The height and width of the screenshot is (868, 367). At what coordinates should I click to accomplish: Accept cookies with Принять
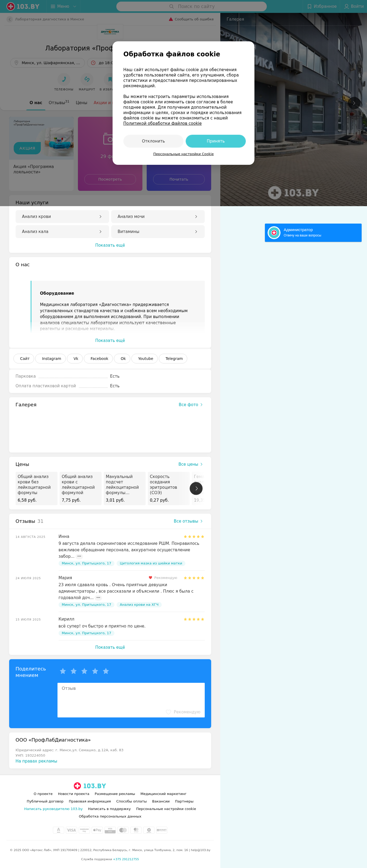(x=215, y=141)
